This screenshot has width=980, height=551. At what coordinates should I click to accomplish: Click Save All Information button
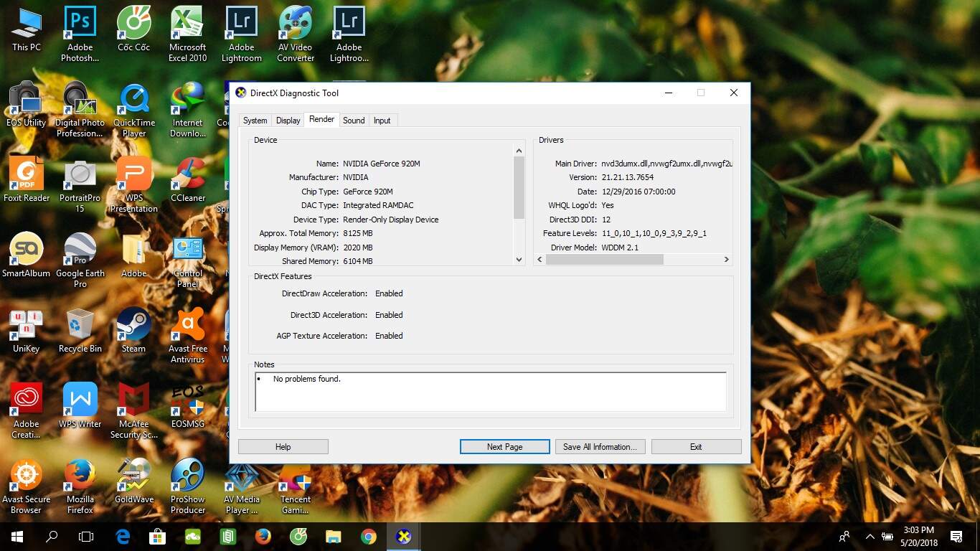pos(600,447)
